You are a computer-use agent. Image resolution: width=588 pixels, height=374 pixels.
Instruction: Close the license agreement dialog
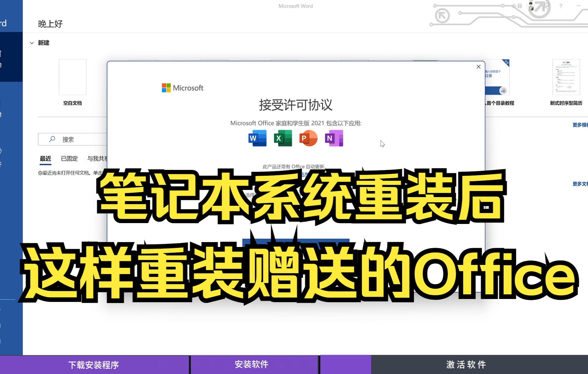pyautogui.click(x=478, y=67)
